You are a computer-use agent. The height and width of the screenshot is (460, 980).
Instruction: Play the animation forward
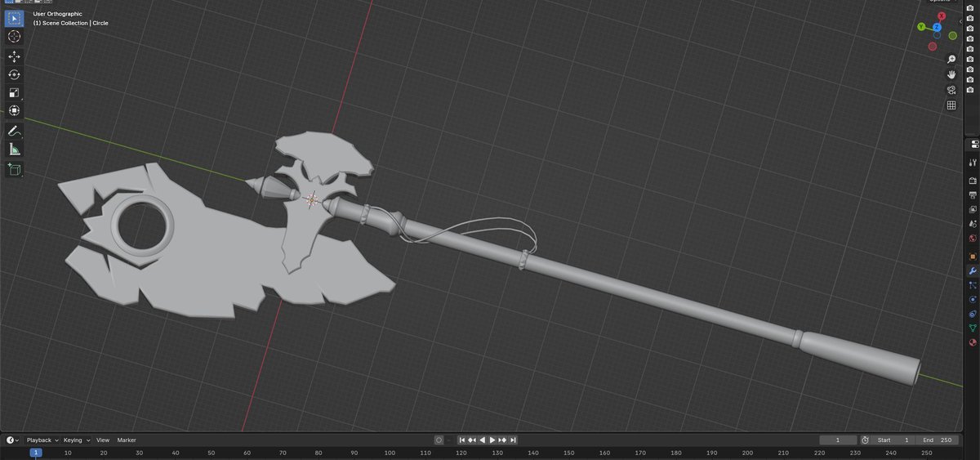tap(492, 440)
